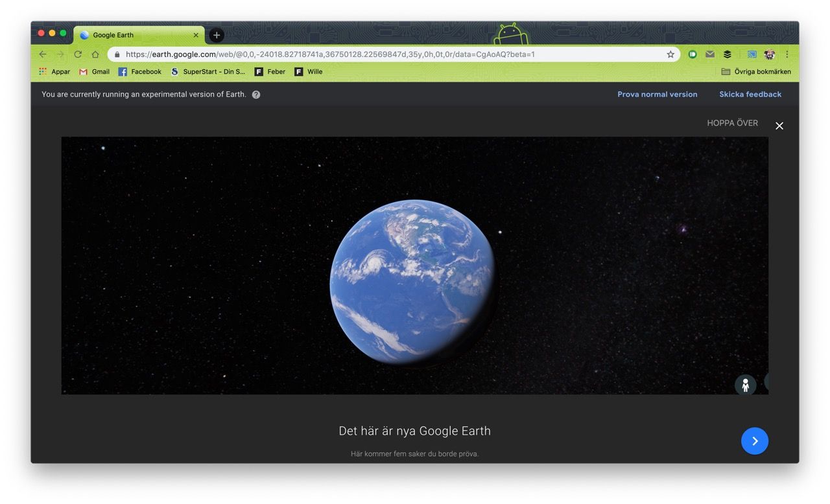
Task: Click the browser back arrow
Action: (x=43, y=54)
